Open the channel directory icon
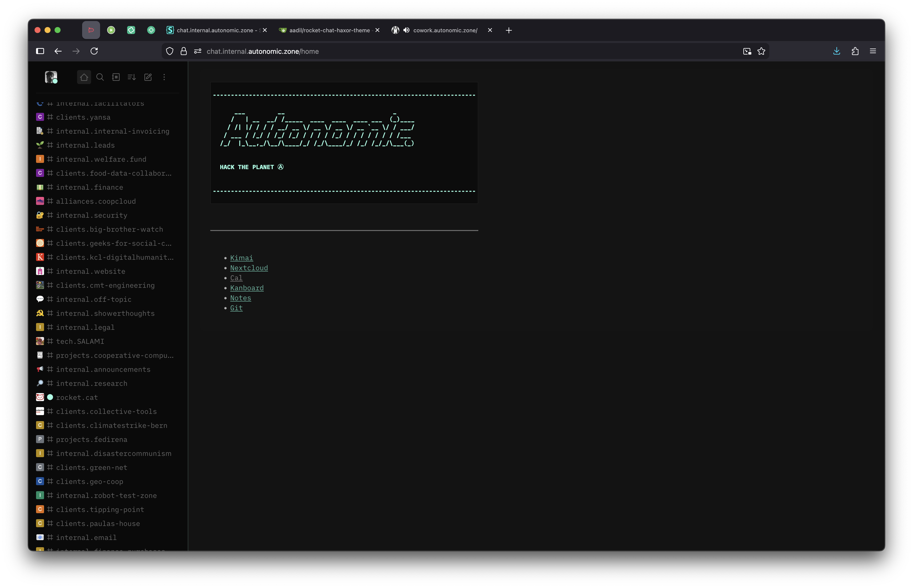This screenshot has width=913, height=588. pos(116,77)
